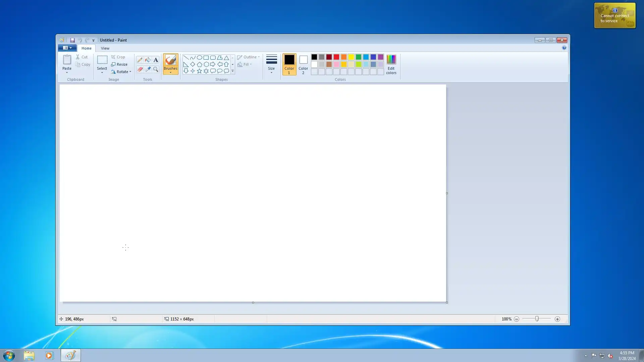Select the Magnifier tool
The width and height of the screenshot is (644, 362).
click(x=156, y=69)
